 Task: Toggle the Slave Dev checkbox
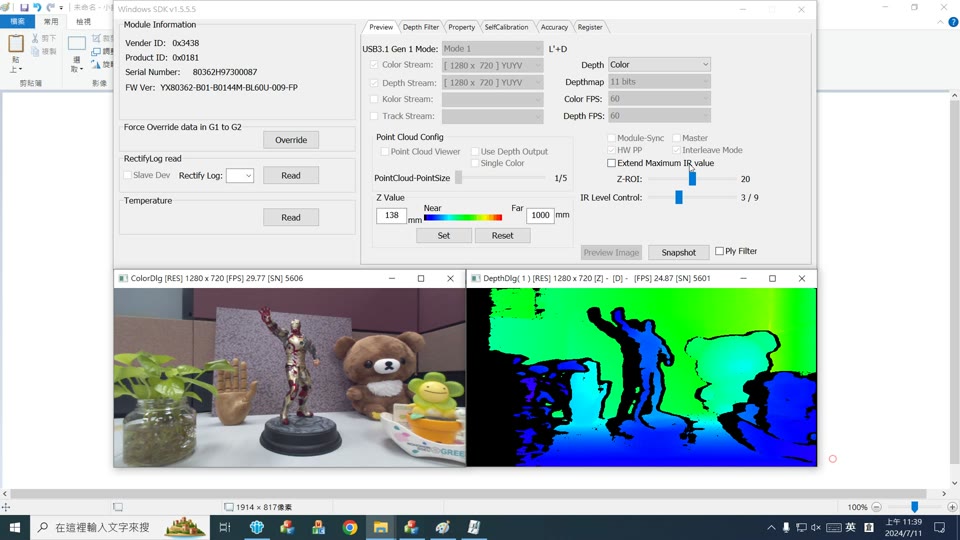(127, 175)
